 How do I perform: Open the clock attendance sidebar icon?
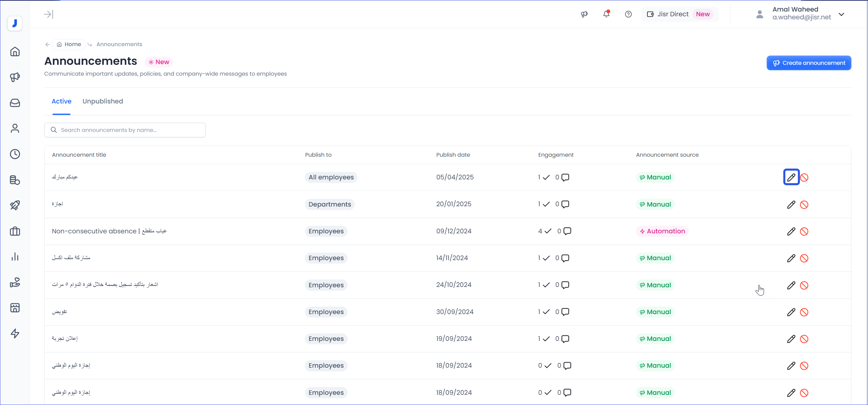click(15, 154)
